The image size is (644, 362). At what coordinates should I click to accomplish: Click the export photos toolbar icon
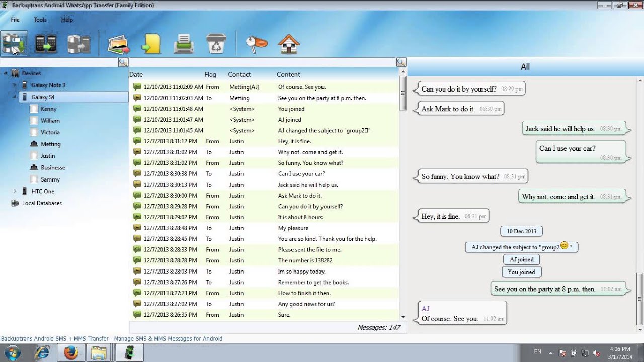tap(119, 44)
